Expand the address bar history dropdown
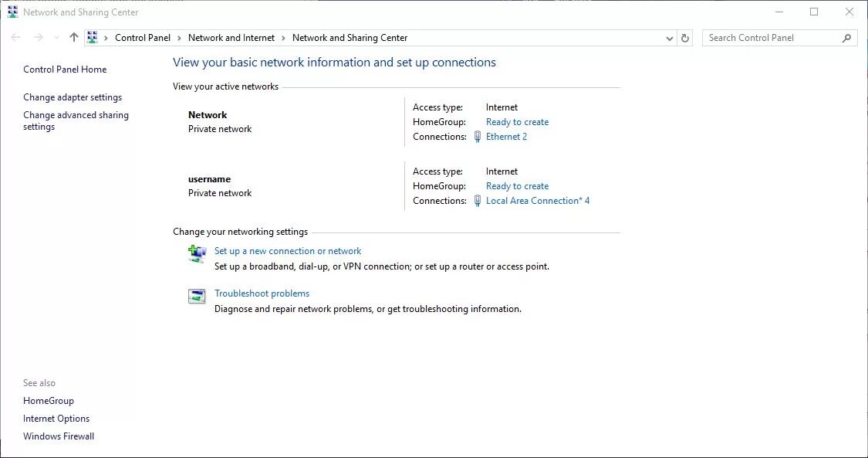The height and width of the screenshot is (458, 868). 669,38
